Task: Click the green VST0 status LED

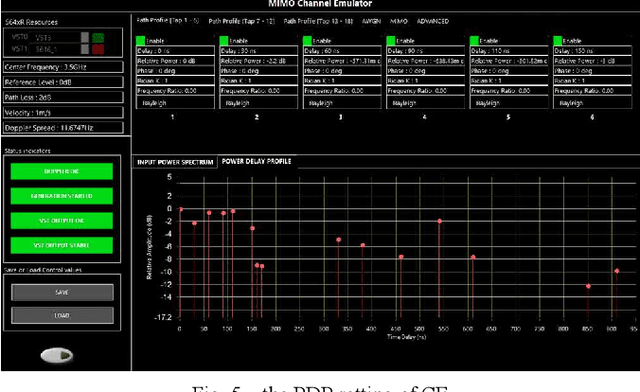Action: pos(98,38)
